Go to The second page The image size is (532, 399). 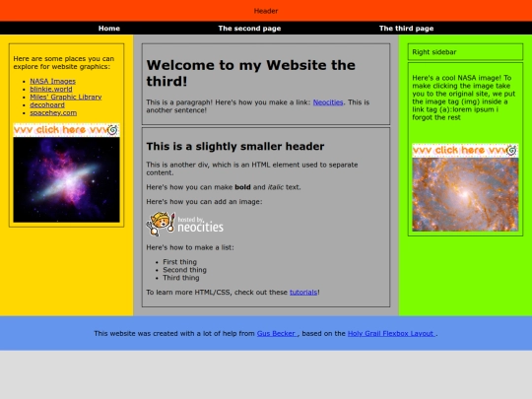[249, 29]
